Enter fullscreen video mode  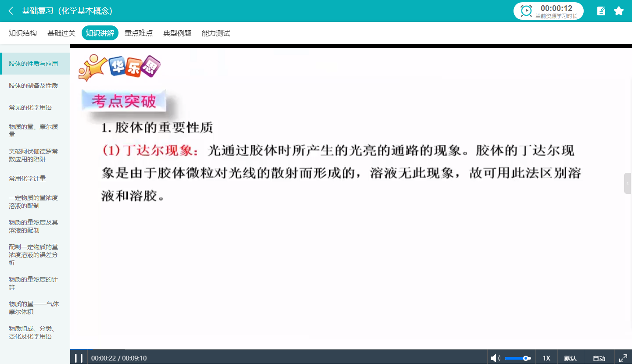(623, 358)
